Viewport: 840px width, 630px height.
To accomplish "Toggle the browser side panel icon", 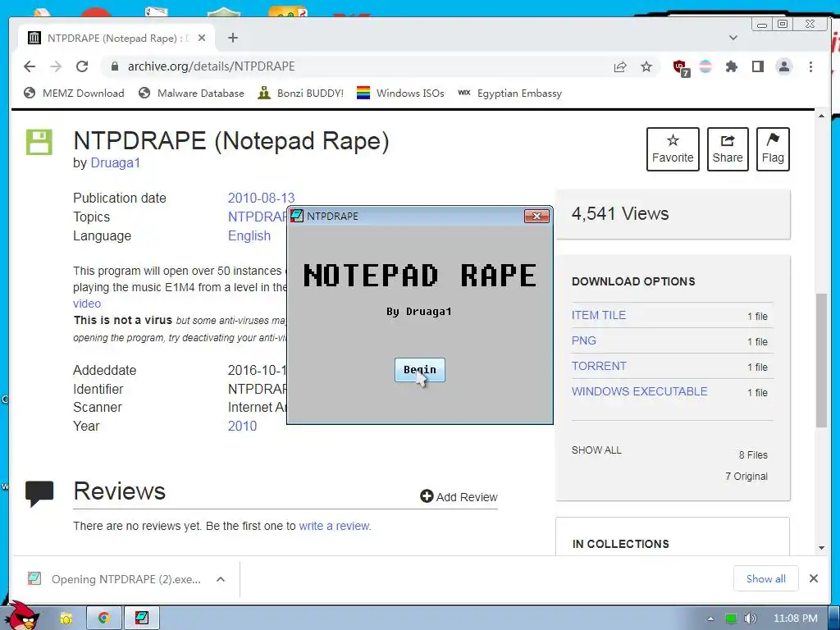I will [757, 66].
